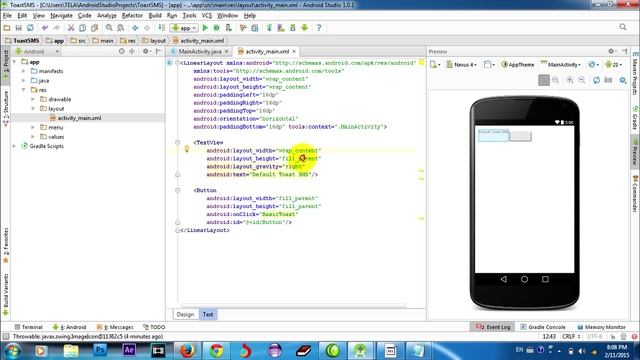
Task: Toggle the Build Variants tool window stripe
Action: pyautogui.click(x=6, y=294)
